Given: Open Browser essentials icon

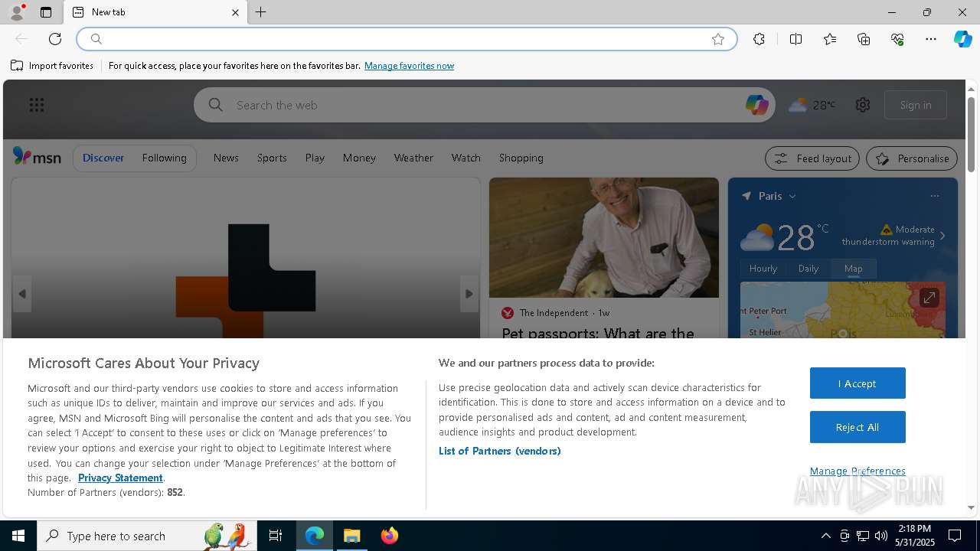Looking at the screenshot, I should click(x=897, y=39).
